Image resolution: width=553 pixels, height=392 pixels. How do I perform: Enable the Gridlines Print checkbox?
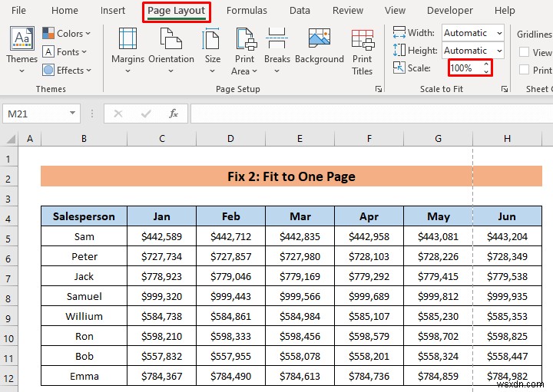click(525, 70)
